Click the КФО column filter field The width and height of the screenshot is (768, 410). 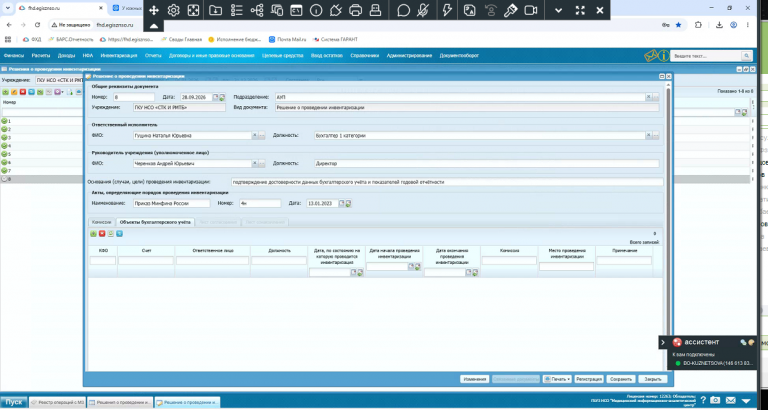click(103, 261)
